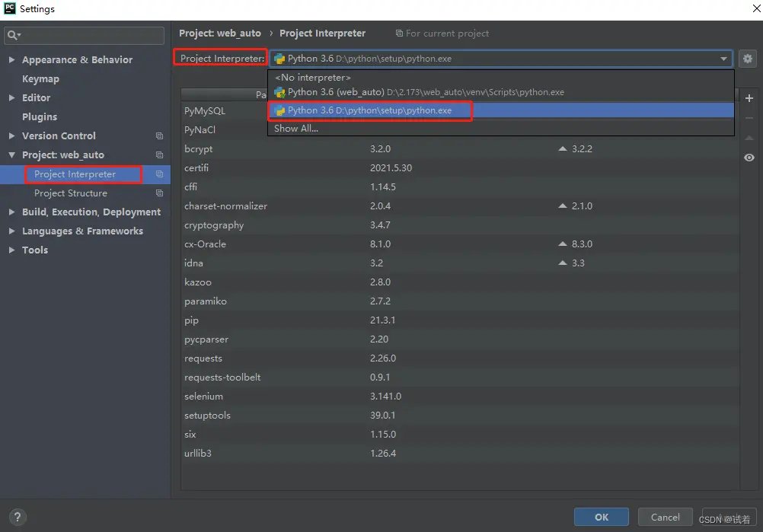
Task: Open the Keymap settings page
Action: point(40,78)
